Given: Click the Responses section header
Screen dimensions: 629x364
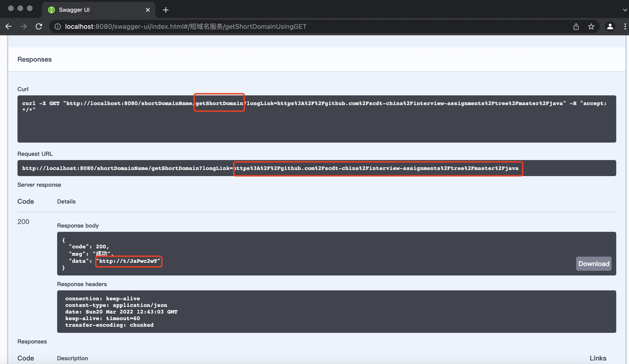Looking at the screenshot, I should tap(34, 59).
